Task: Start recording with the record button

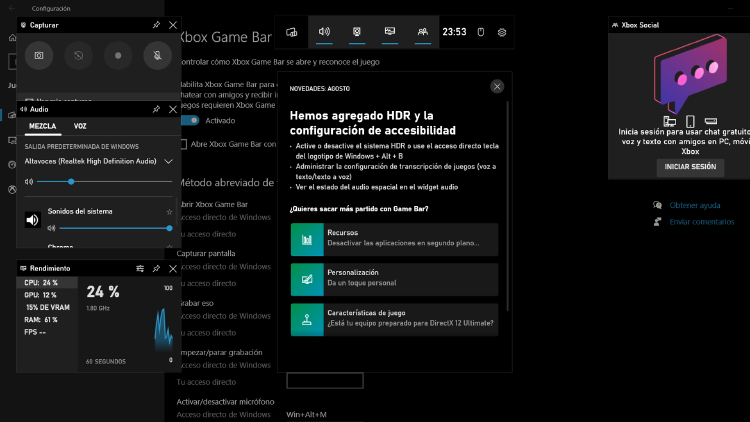Action: click(118, 56)
